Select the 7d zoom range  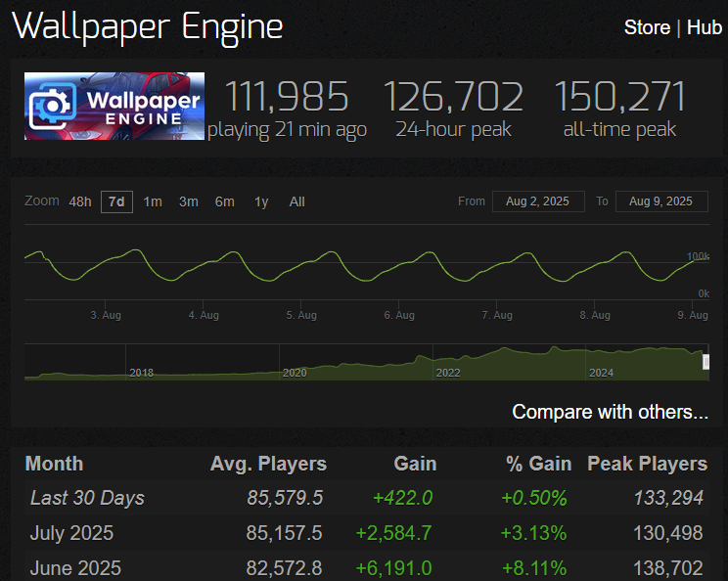116,201
